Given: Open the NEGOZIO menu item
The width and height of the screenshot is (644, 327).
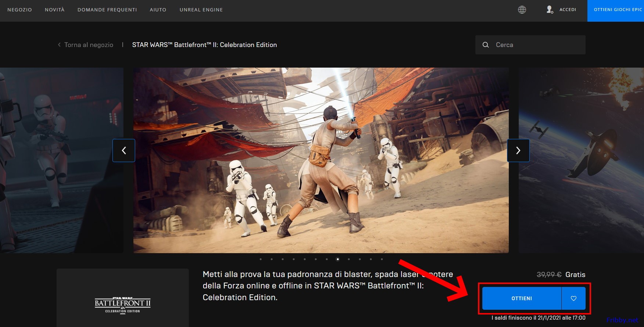Looking at the screenshot, I should coord(19,10).
